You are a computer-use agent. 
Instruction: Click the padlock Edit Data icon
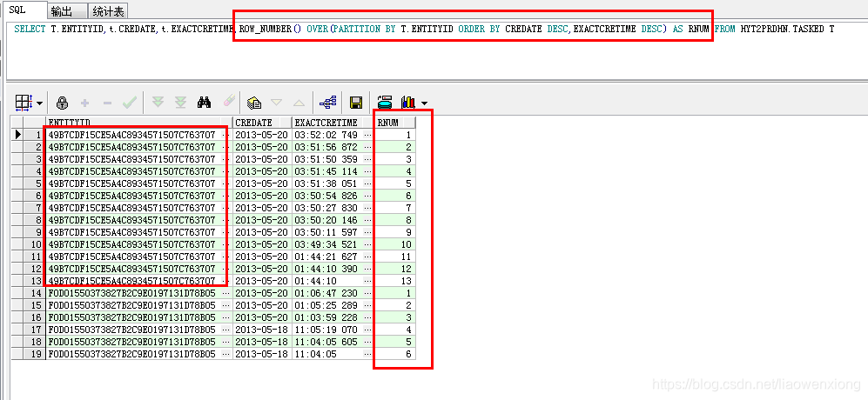click(62, 103)
